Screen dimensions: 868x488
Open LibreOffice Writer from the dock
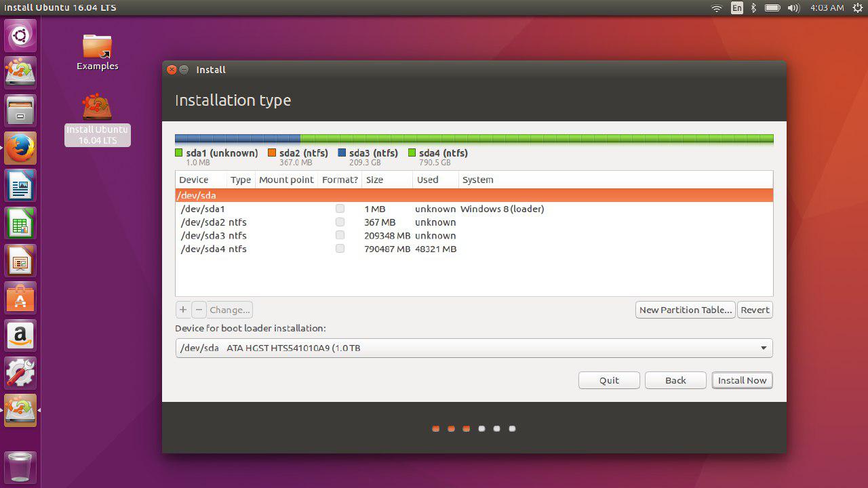click(x=20, y=185)
